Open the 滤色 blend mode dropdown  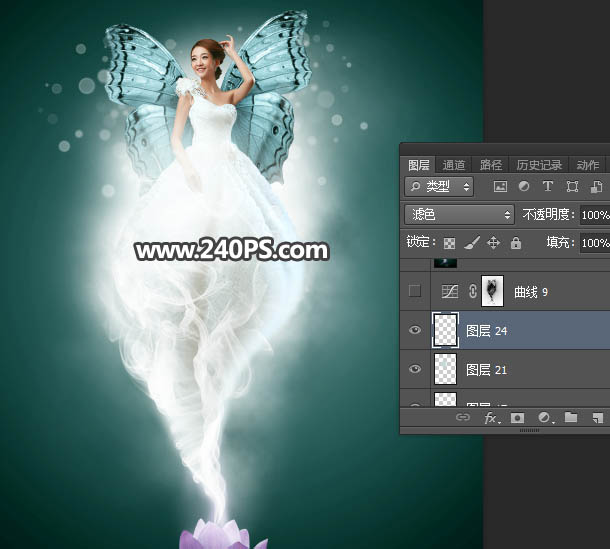coord(459,215)
